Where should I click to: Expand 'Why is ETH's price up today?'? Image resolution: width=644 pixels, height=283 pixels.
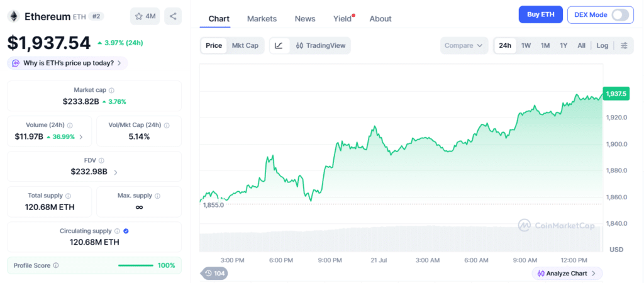point(67,64)
